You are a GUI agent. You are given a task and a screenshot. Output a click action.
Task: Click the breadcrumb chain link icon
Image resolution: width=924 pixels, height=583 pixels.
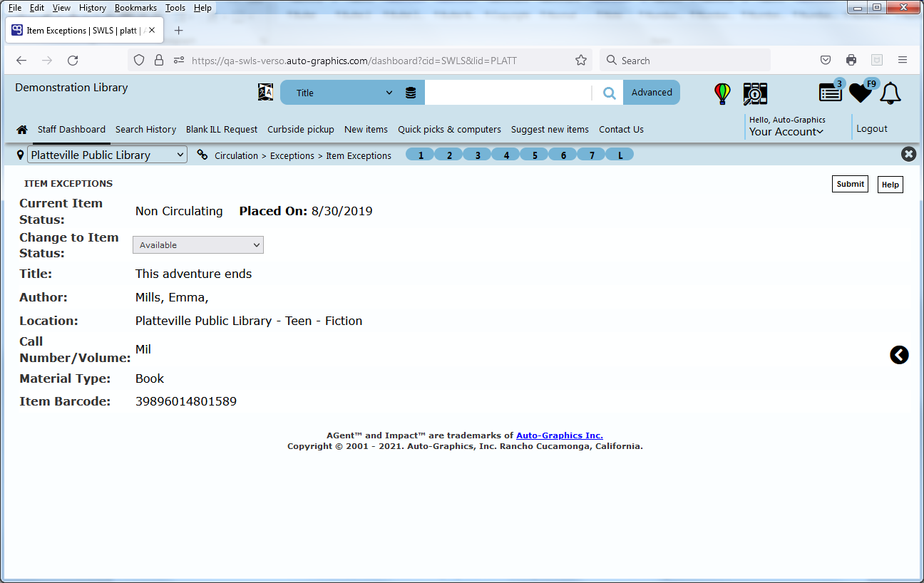click(202, 155)
